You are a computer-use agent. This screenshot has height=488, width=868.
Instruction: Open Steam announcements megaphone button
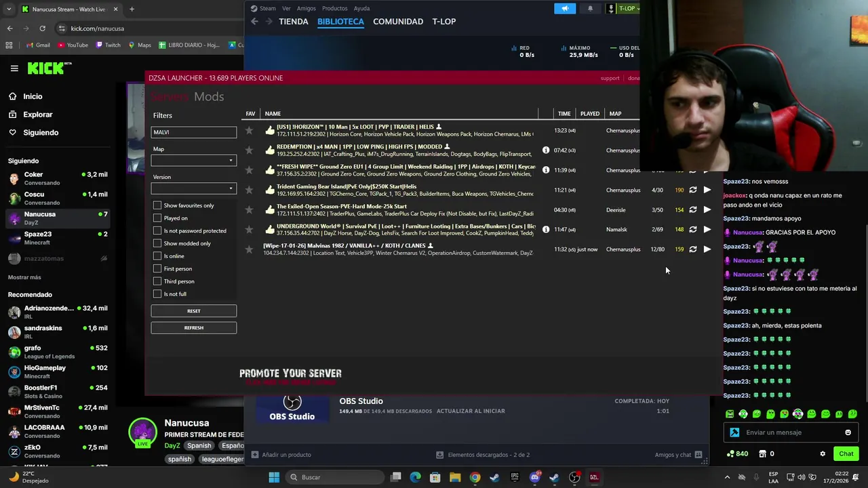click(564, 8)
